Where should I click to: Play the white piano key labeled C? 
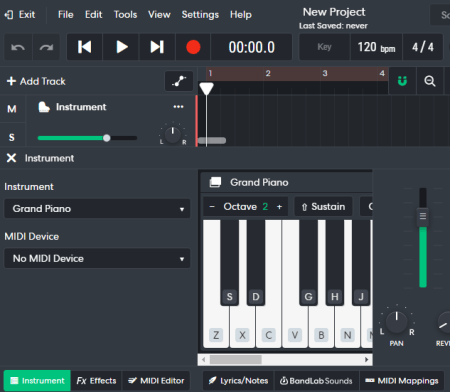click(269, 335)
